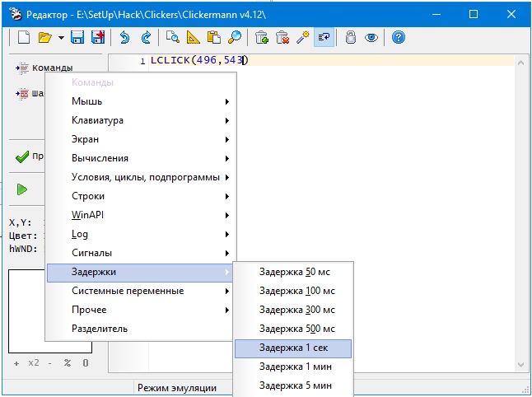Expand the Сигналы submenu
Viewport: 532px width, 397px height.
(140, 254)
